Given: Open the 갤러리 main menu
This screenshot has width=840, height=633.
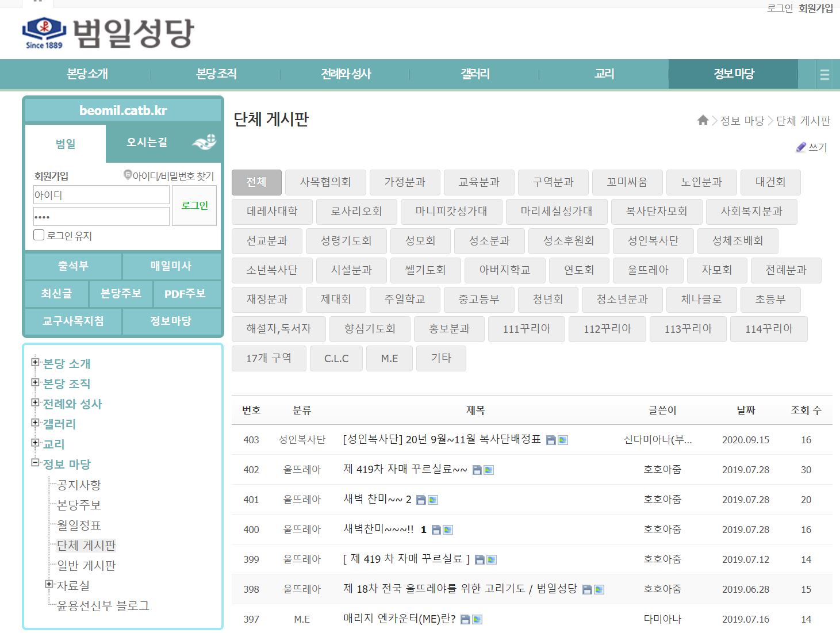Looking at the screenshot, I should (475, 74).
